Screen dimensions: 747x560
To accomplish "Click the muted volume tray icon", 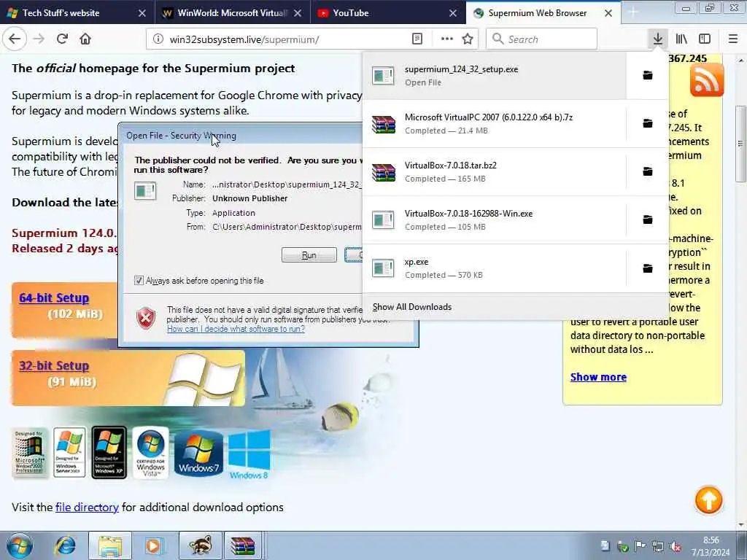I will click(x=675, y=546).
